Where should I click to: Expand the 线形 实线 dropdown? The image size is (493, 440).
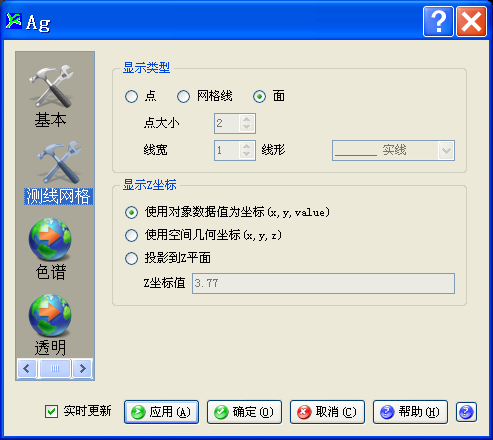point(446,151)
